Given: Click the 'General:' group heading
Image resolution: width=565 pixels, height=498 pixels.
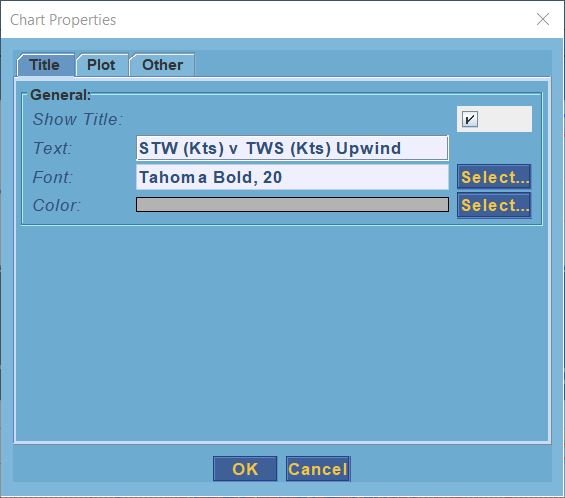Looking at the screenshot, I should click(x=61, y=95).
